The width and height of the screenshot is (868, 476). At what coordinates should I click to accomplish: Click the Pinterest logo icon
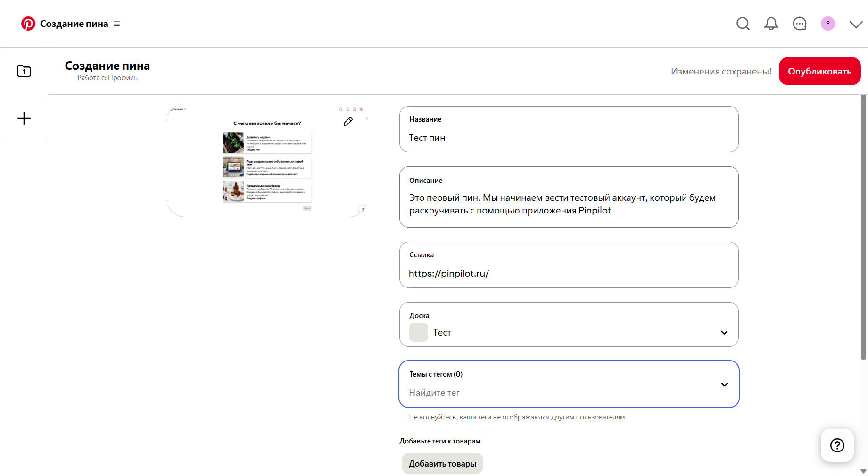point(28,24)
